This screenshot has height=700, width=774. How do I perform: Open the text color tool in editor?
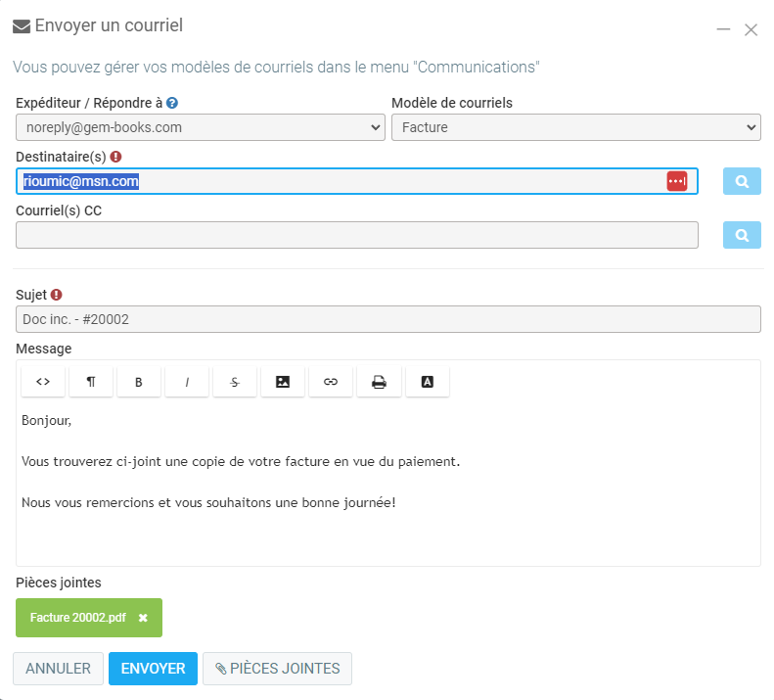coord(427,382)
